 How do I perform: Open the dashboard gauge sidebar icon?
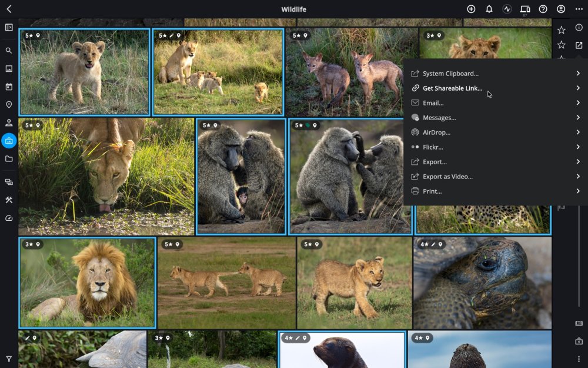click(x=9, y=218)
